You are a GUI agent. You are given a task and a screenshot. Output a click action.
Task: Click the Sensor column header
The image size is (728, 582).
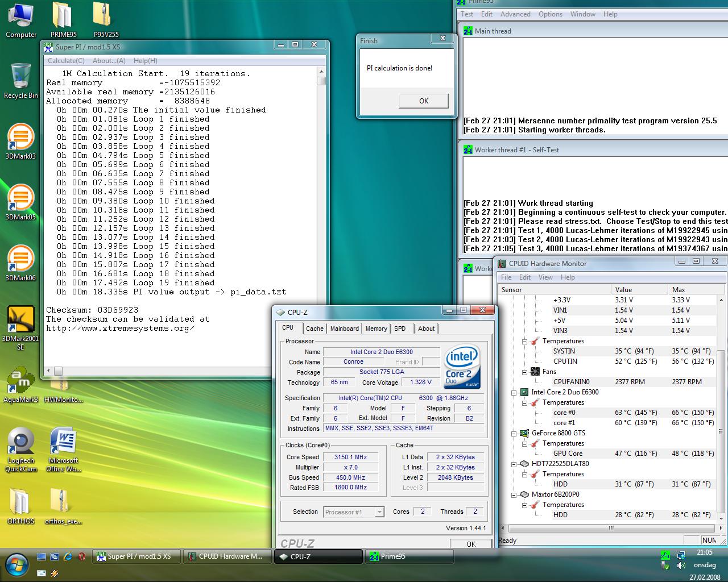[555, 289]
